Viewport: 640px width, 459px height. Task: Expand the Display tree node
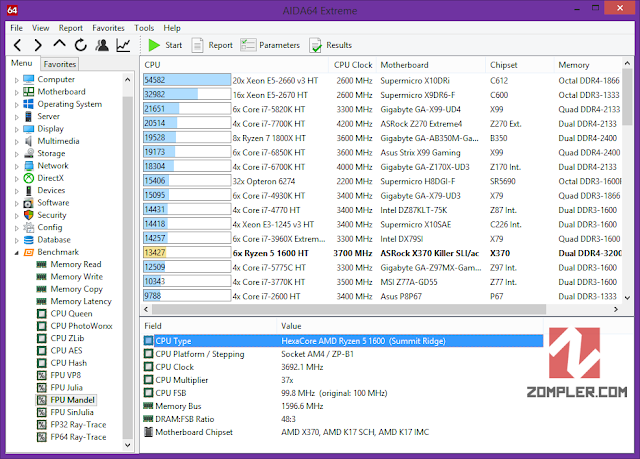point(17,129)
